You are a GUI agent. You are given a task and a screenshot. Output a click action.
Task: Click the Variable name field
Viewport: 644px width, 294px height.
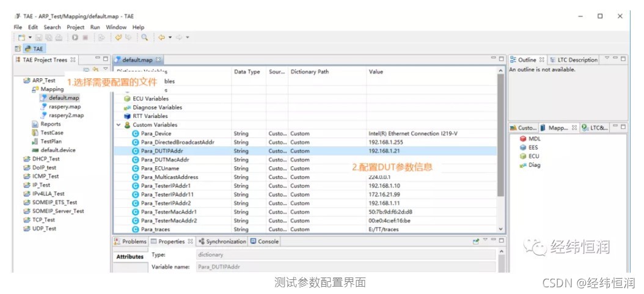point(346,267)
